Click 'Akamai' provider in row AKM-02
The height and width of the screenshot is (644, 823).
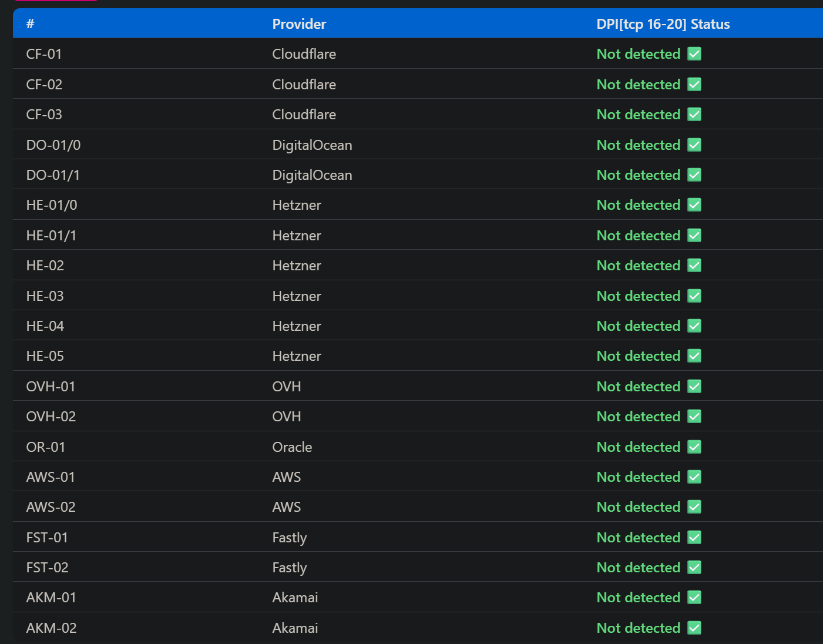(x=295, y=628)
